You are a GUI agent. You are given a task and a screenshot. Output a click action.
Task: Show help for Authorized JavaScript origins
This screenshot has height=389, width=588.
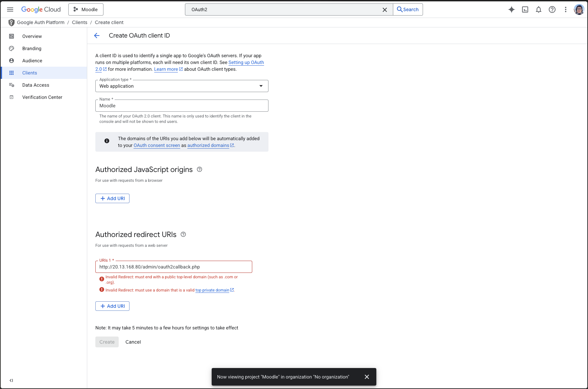pos(199,170)
